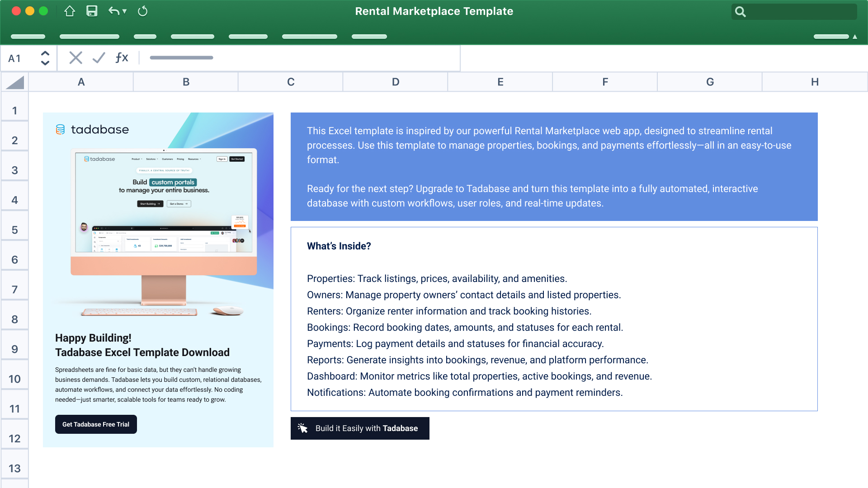Click the first ribbon tab placeholder
Image resolution: width=868 pixels, height=488 pixels.
(28, 37)
